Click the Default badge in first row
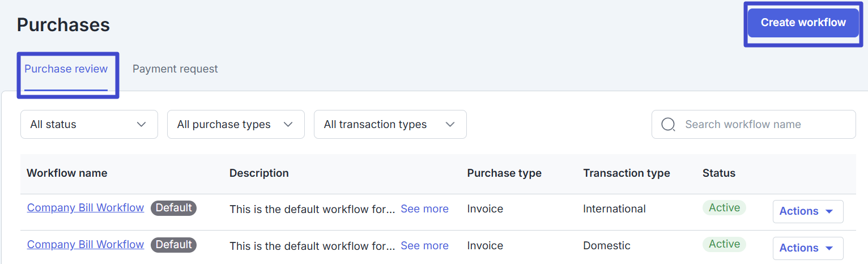The image size is (868, 264). [173, 208]
